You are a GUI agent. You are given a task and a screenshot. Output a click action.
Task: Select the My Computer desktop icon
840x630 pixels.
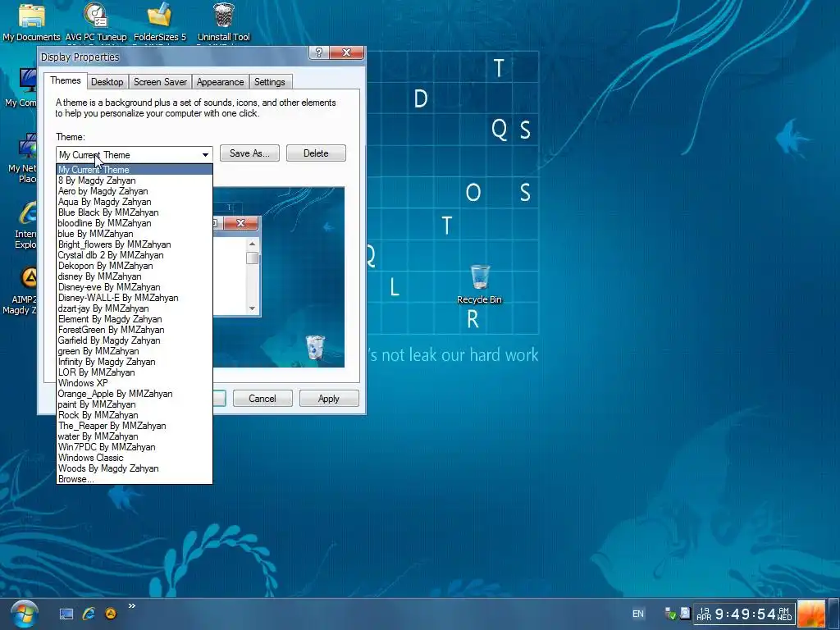[21, 87]
